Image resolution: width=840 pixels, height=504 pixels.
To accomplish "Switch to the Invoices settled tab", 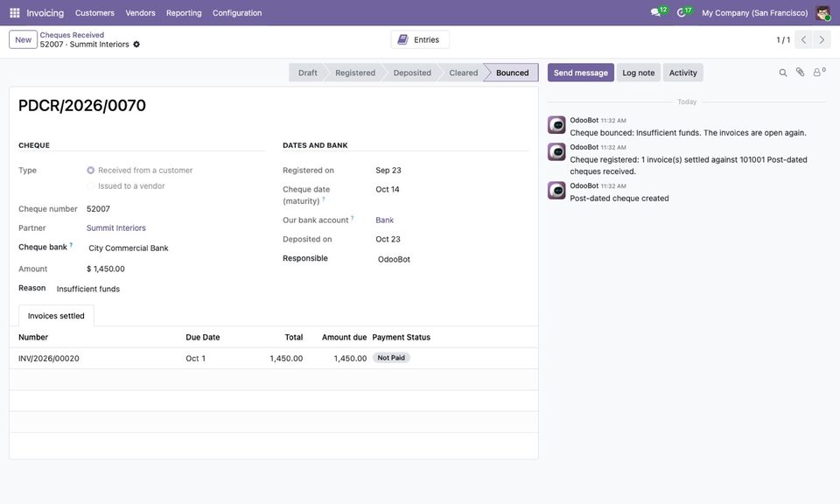I will [x=56, y=316].
